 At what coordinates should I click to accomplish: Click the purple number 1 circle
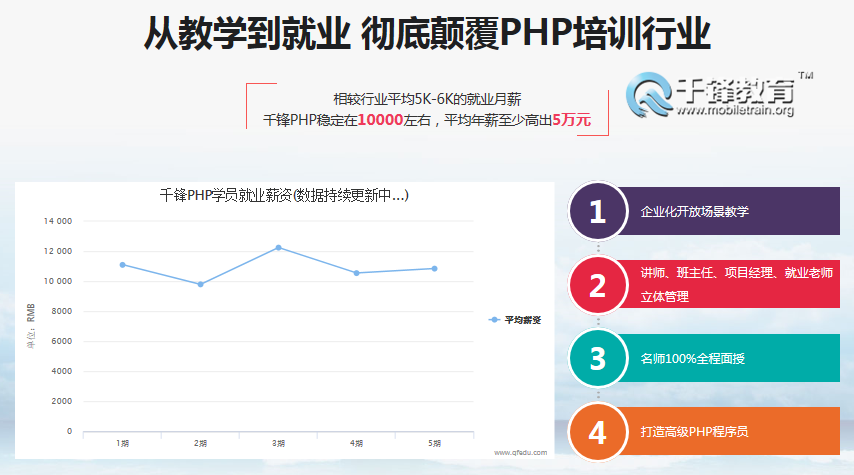(x=598, y=212)
